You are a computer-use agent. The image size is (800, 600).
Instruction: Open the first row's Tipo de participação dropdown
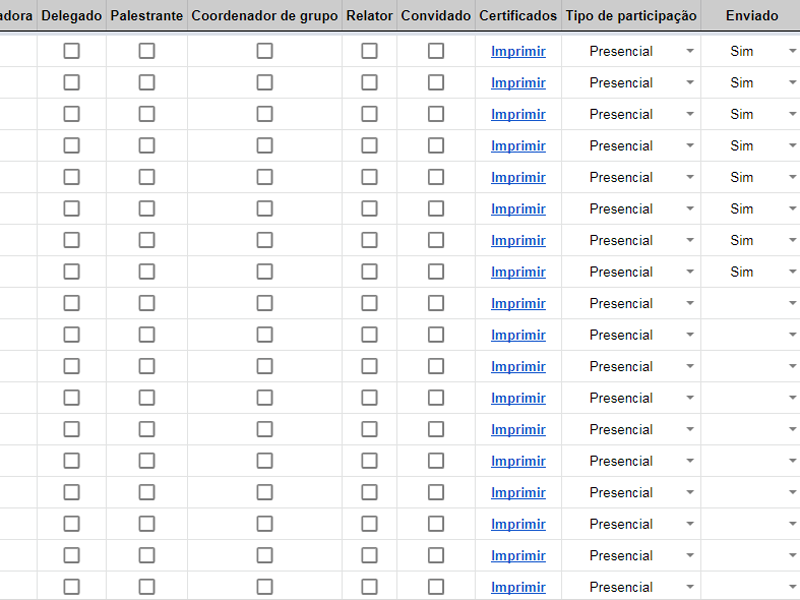pos(689,51)
